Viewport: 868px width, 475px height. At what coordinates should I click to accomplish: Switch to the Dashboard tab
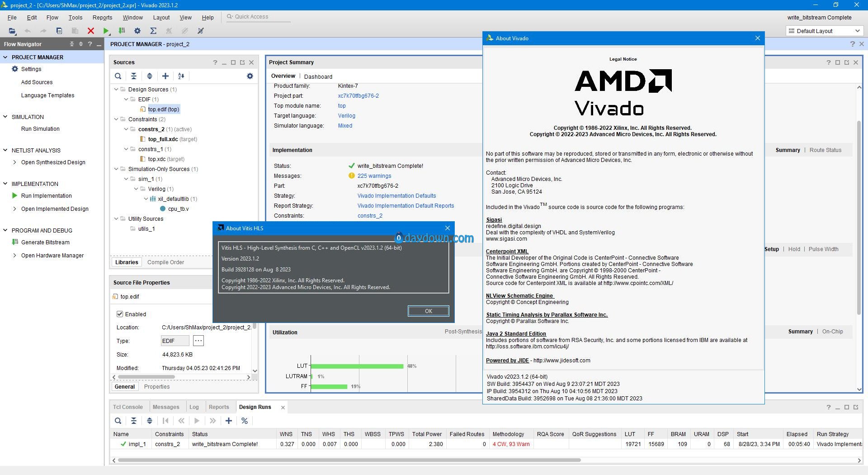click(x=318, y=76)
